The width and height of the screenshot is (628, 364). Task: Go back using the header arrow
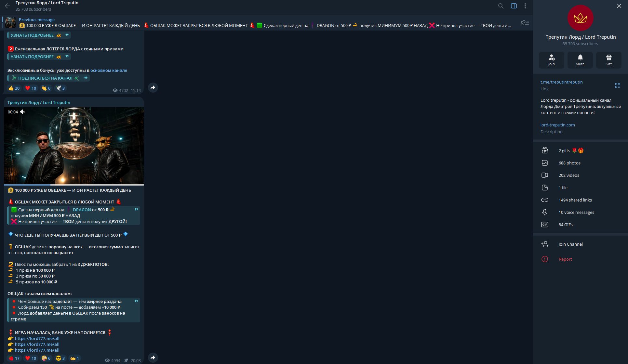[7, 6]
